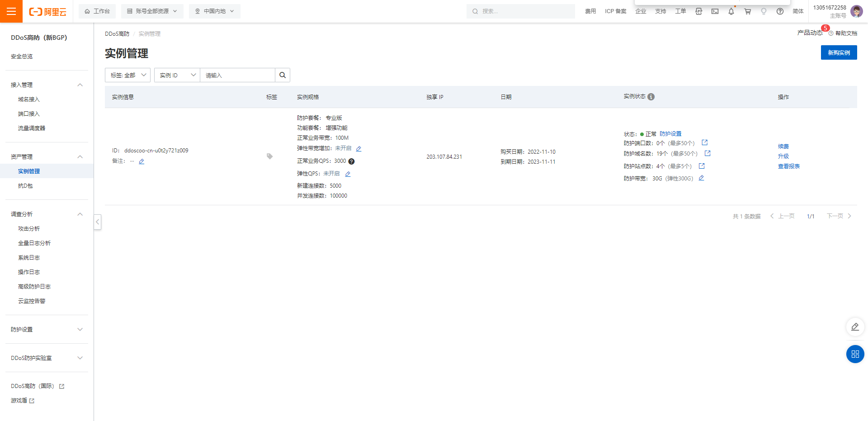Open the hamburger menu at top left

tap(11, 11)
